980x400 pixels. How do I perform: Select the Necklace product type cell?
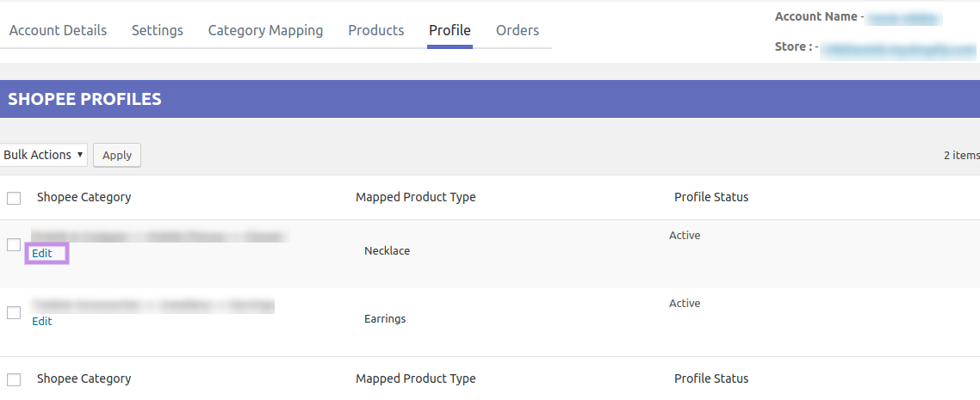[387, 251]
